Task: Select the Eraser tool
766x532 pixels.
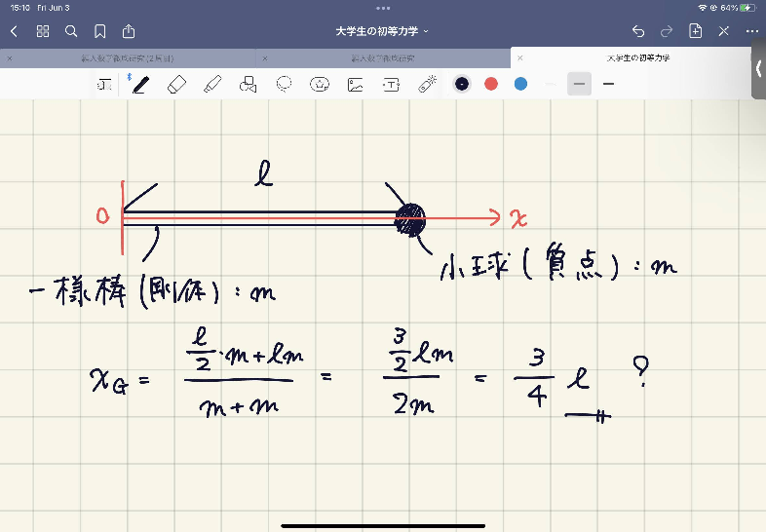Action: click(x=176, y=84)
